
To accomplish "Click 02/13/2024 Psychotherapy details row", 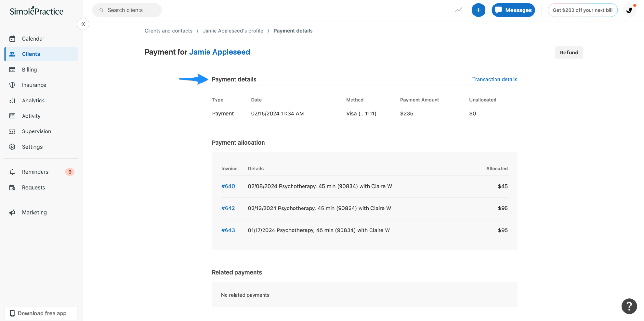I will (320, 209).
